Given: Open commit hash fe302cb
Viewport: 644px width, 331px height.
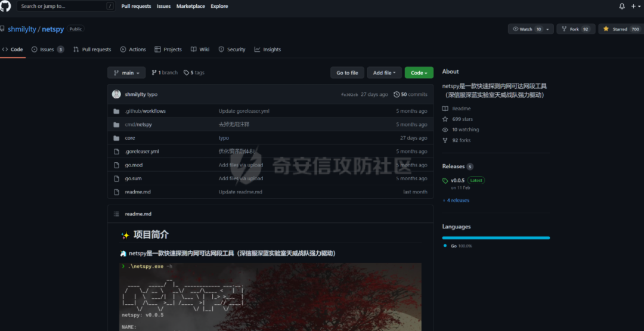Looking at the screenshot, I should (349, 94).
